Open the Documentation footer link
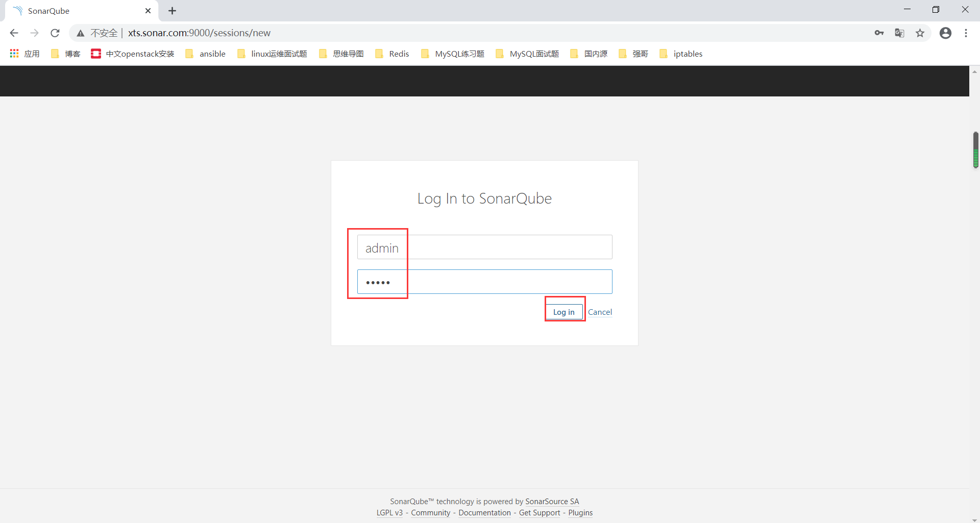980x523 pixels. 484,513
